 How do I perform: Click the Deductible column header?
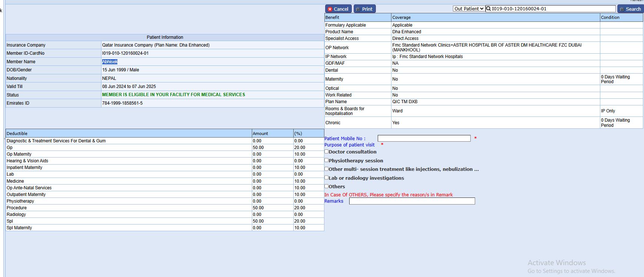tap(17, 134)
